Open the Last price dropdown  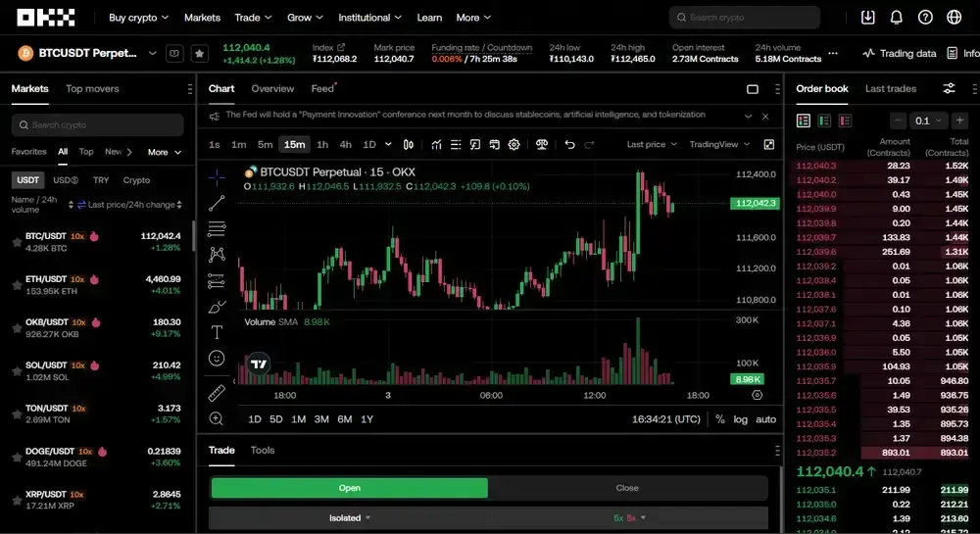coord(652,144)
